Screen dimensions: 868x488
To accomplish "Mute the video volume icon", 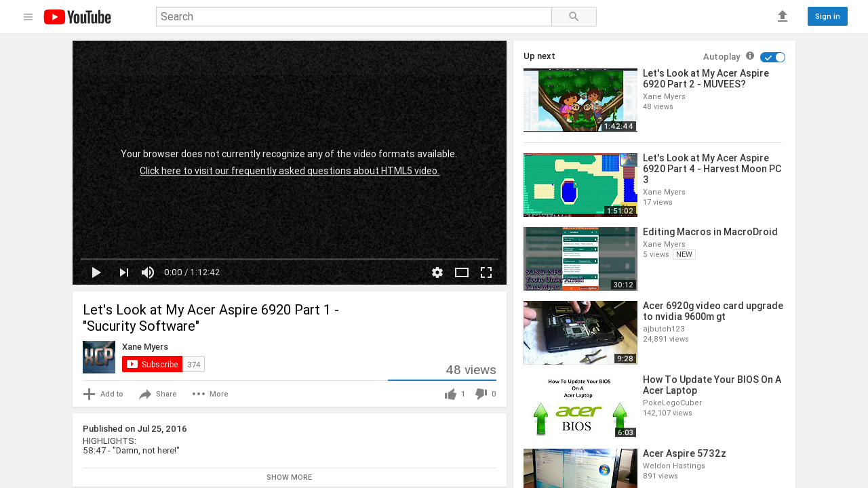I will (x=148, y=272).
